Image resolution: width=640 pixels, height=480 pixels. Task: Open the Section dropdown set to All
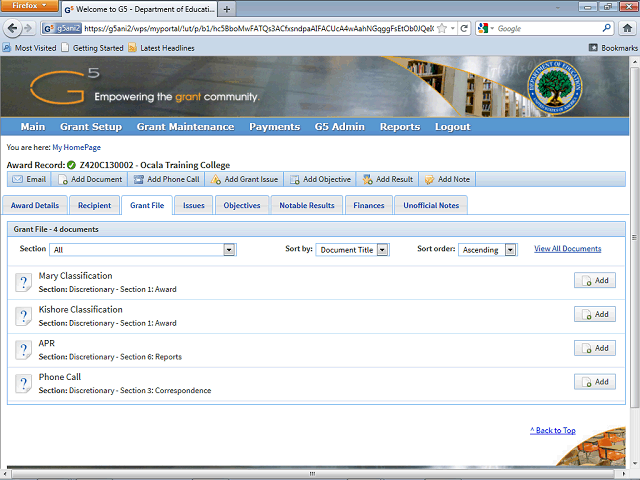click(142, 250)
